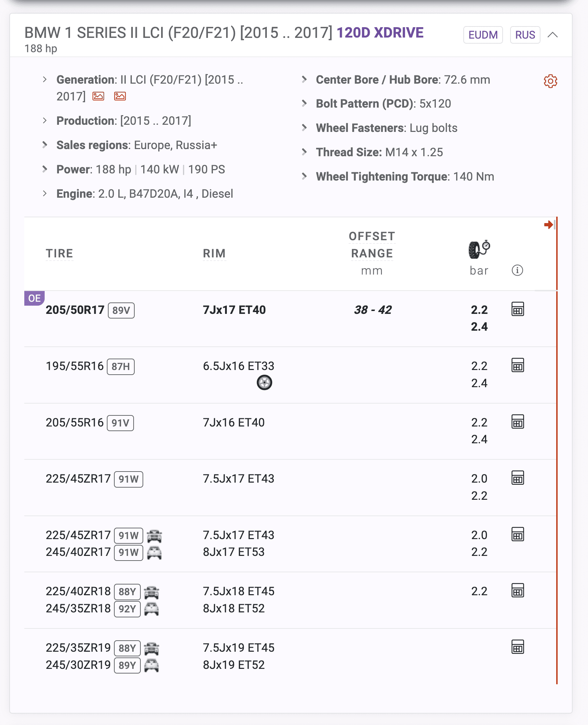The width and height of the screenshot is (588, 725).
Task: Click the info icon beside bar
Action: (517, 270)
